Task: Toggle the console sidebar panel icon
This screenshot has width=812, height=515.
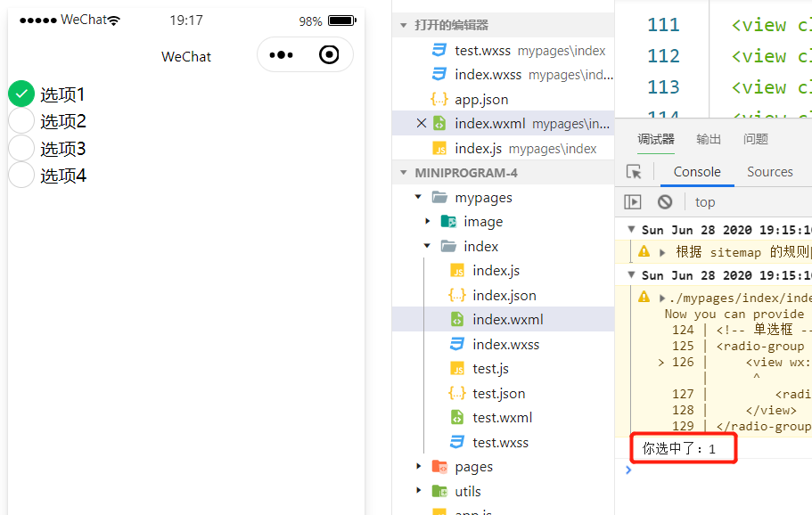Action: point(632,202)
